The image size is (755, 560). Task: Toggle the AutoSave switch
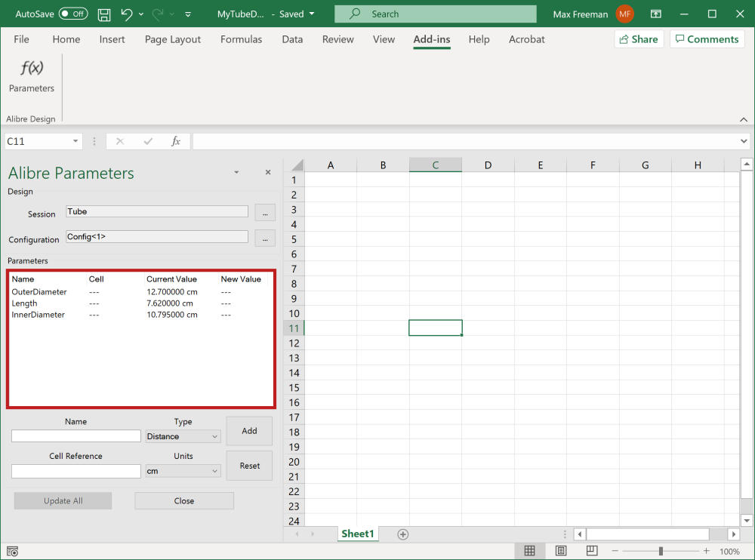pos(73,14)
